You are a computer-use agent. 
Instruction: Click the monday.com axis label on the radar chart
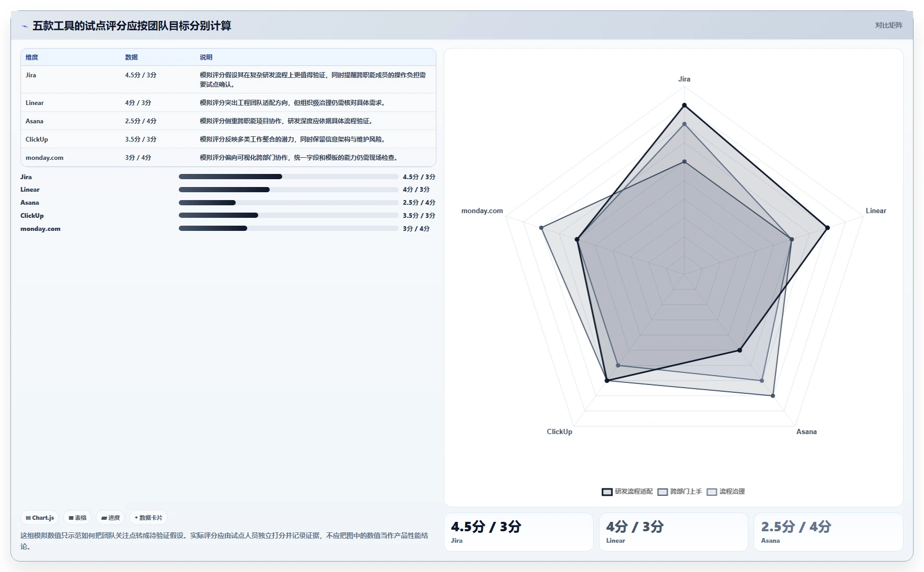point(482,211)
